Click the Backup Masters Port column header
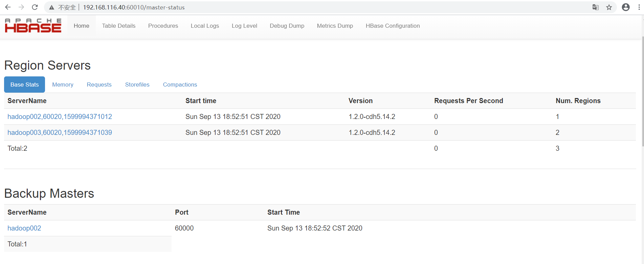This screenshot has height=264, width=644. [x=182, y=212]
